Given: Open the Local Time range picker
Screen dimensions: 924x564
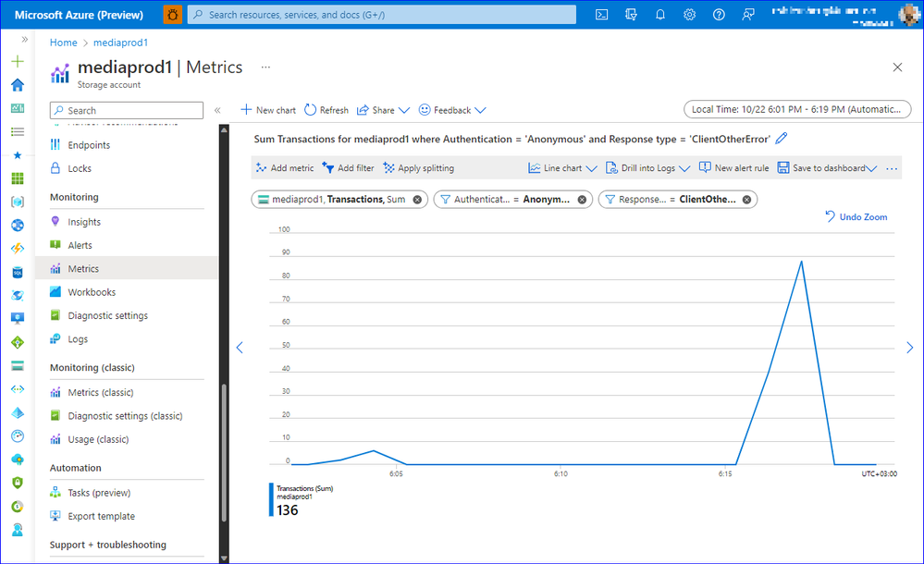Looking at the screenshot, I should coord(797,110).
